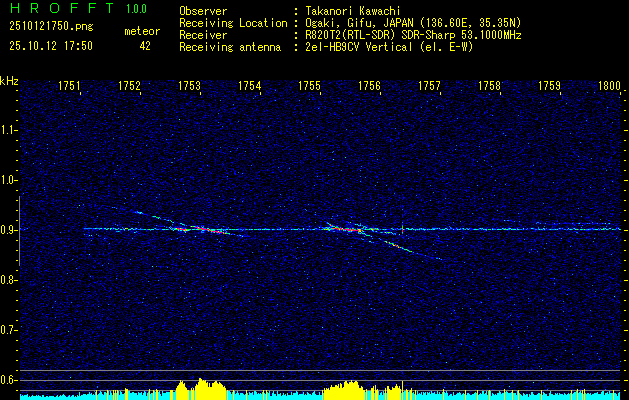Click the 1757 time axis marker
This screenshot has width=629, height=400.
point(430,85)
